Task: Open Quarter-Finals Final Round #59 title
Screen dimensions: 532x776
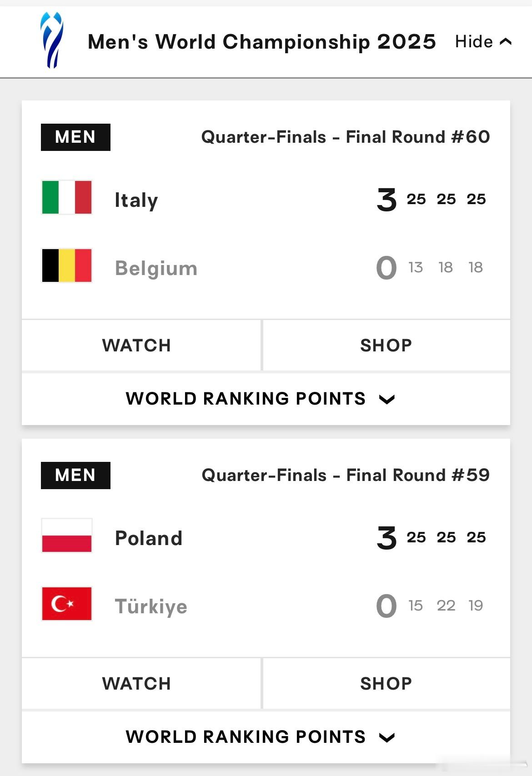Action: pos(346,475)
